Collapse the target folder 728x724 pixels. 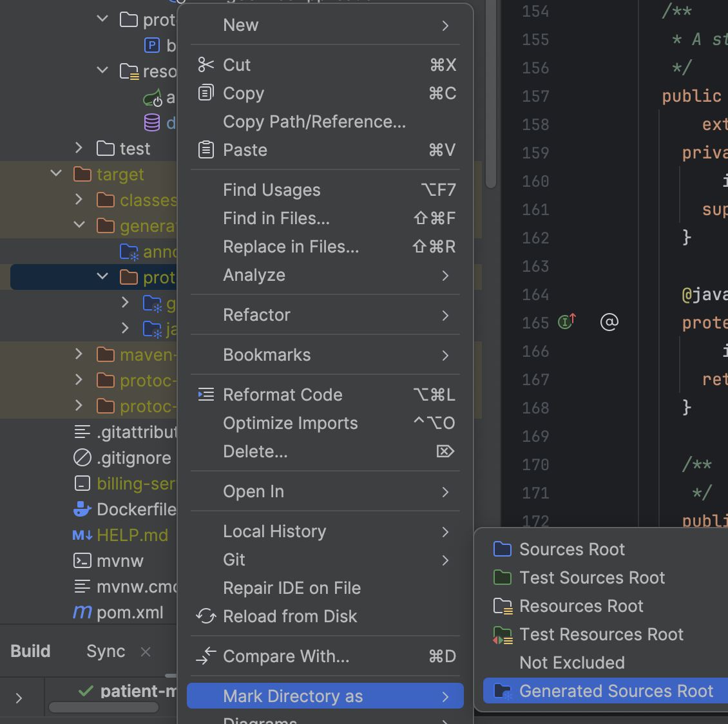(x=56, y=174)
